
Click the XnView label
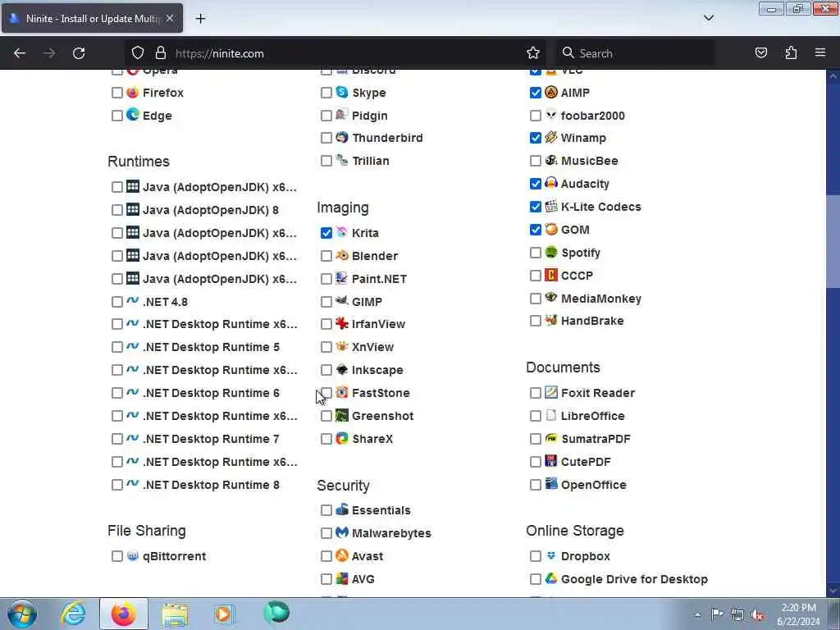(372, 347)
